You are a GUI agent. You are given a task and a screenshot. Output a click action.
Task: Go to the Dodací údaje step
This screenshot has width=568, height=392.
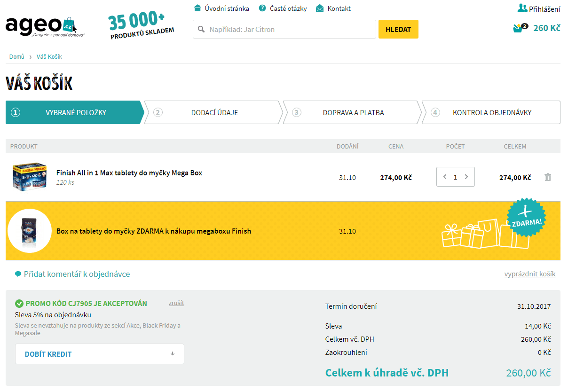(214, 112)
